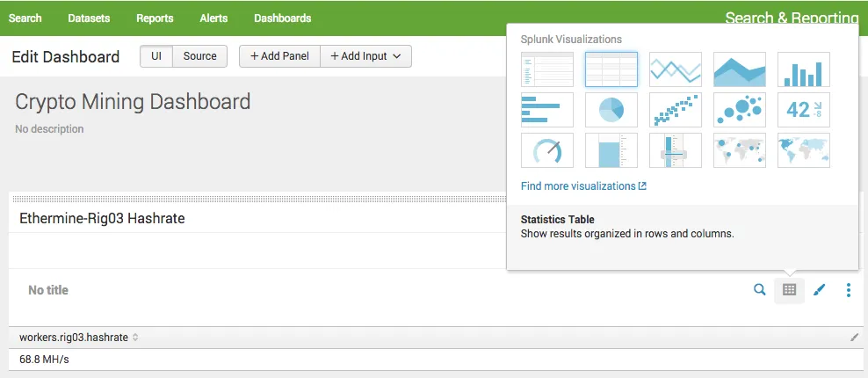Open the Datasets nav tab
This screenshot has width=868, height=378.
tap(89, 18)
